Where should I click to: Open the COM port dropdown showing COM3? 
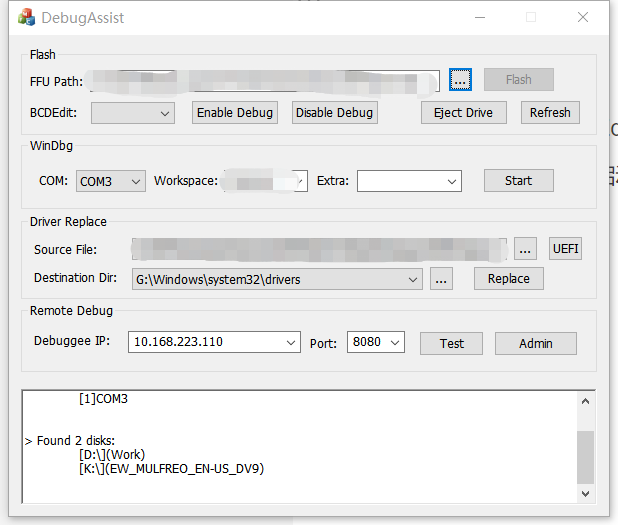click(111, 181)
